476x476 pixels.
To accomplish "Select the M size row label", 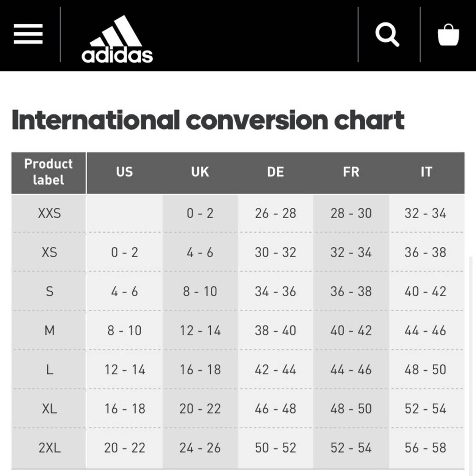I will [49, 331].
